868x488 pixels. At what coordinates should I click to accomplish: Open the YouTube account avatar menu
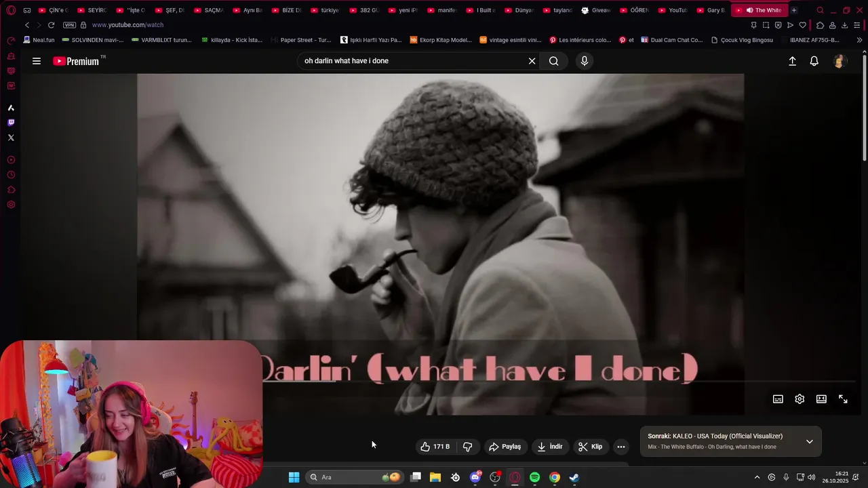(x=840, y=61)
